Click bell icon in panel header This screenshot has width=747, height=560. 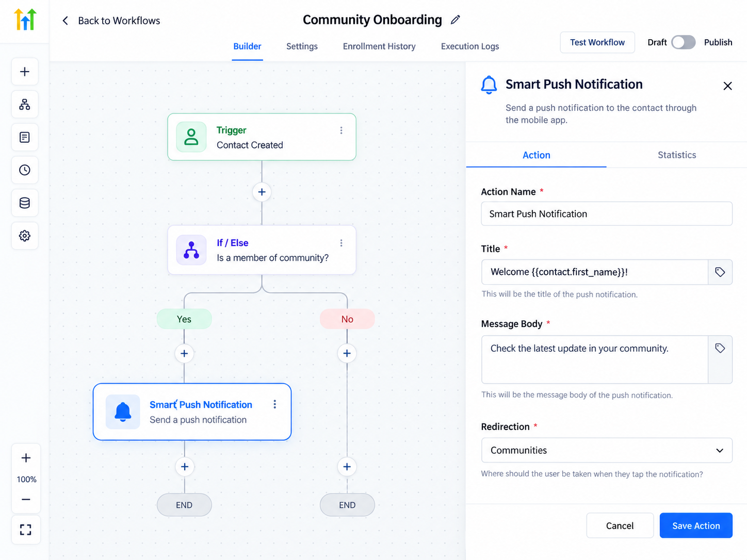(x=489, y=85)
